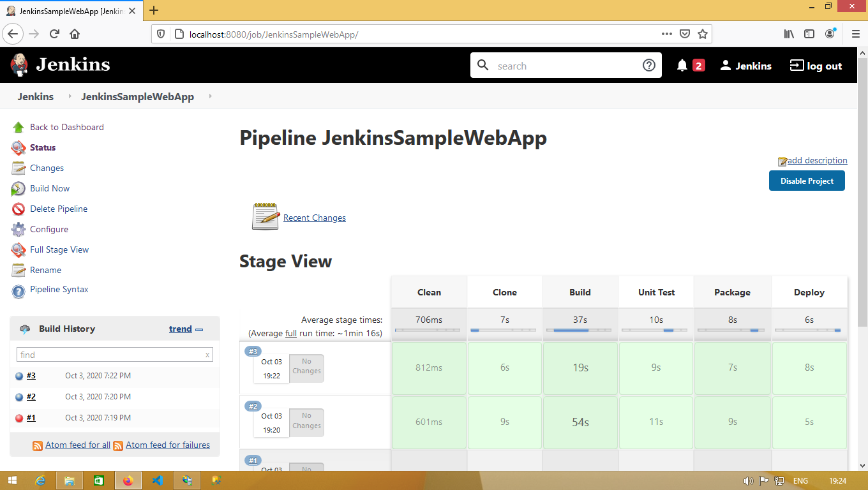868x490 pixels.
Task: Open the Recent Changes link
Action: tap(315, 218)
